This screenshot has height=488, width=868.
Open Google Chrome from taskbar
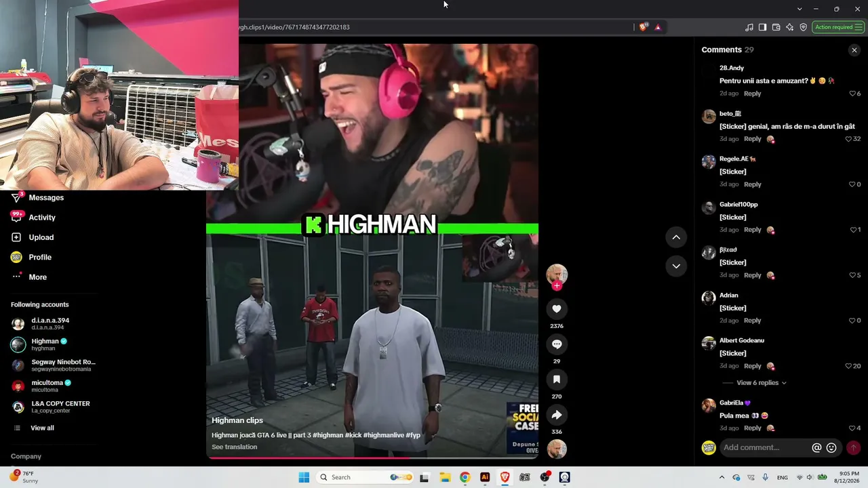pyautogui.click(x=465, y=477)
